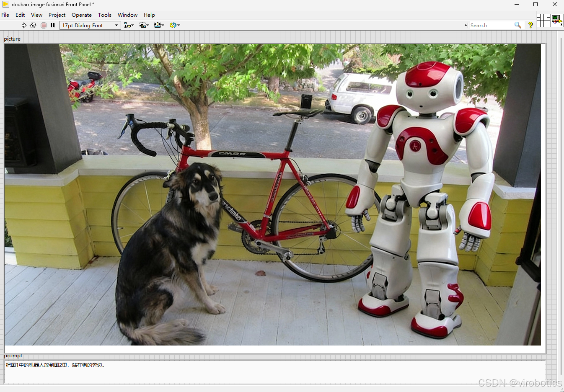Open the View menu
The height and width of the screenshot is (392, 564).
[x=36, y=15]
